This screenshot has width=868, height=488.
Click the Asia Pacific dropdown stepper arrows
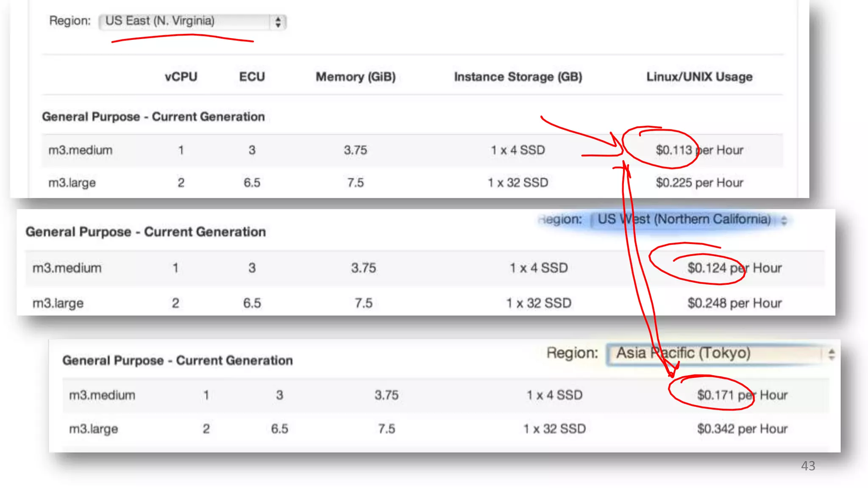(831, 354)
